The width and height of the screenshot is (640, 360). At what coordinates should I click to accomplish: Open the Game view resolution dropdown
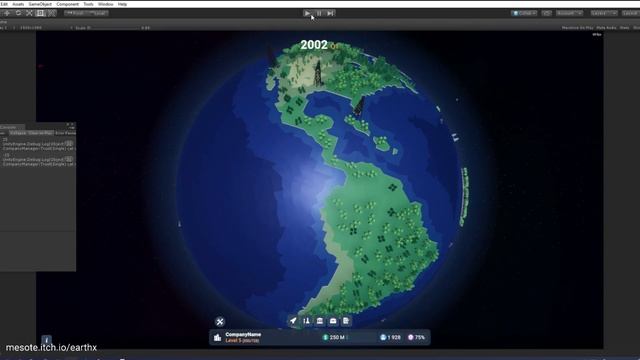pos(31,28)
